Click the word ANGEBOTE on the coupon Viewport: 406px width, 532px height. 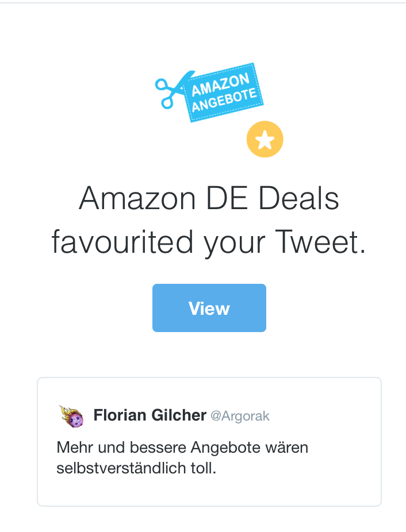(x=224, y=100)
